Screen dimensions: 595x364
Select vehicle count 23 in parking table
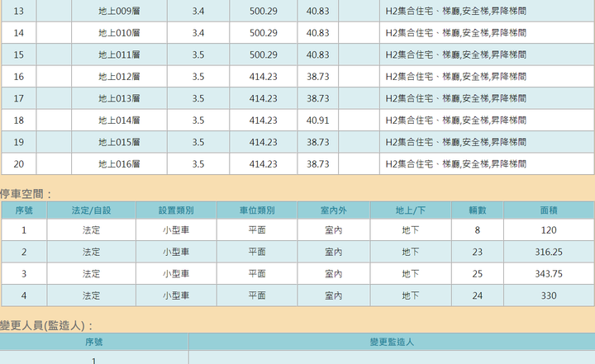478,252
